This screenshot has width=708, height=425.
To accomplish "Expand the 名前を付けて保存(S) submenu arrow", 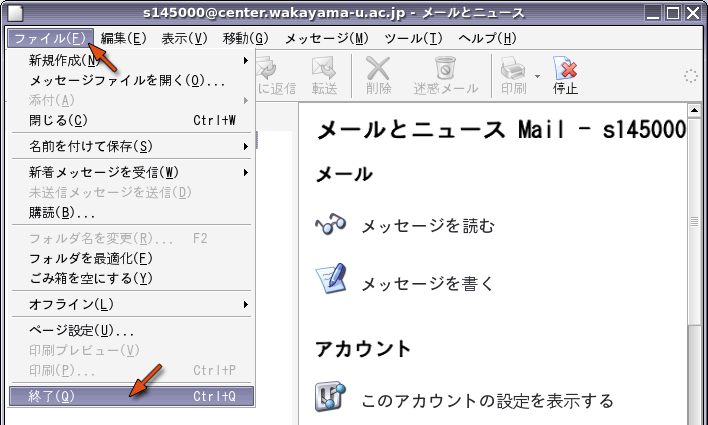I will point(246,146).
